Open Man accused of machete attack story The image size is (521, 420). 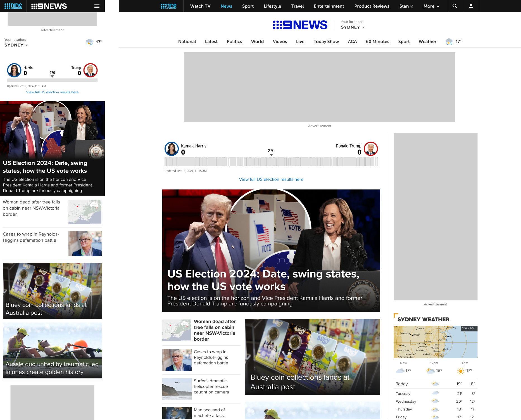(210, 413)
